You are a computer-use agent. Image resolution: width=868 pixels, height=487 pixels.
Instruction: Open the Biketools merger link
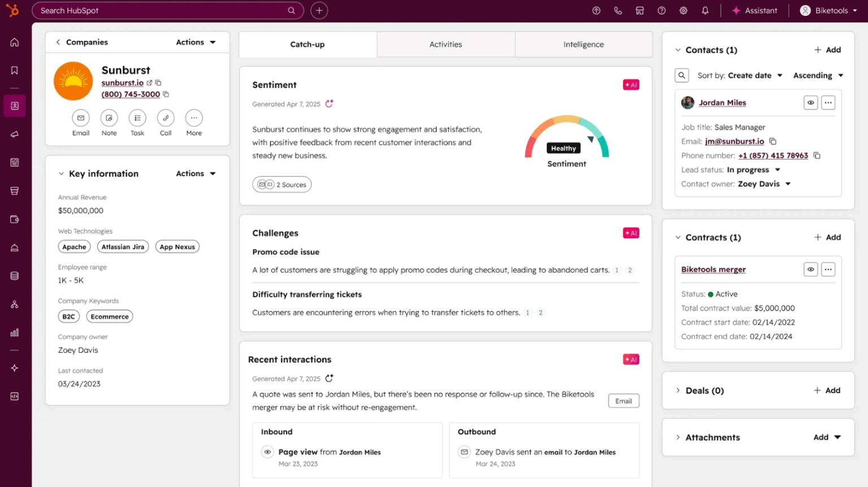[713, 269]
